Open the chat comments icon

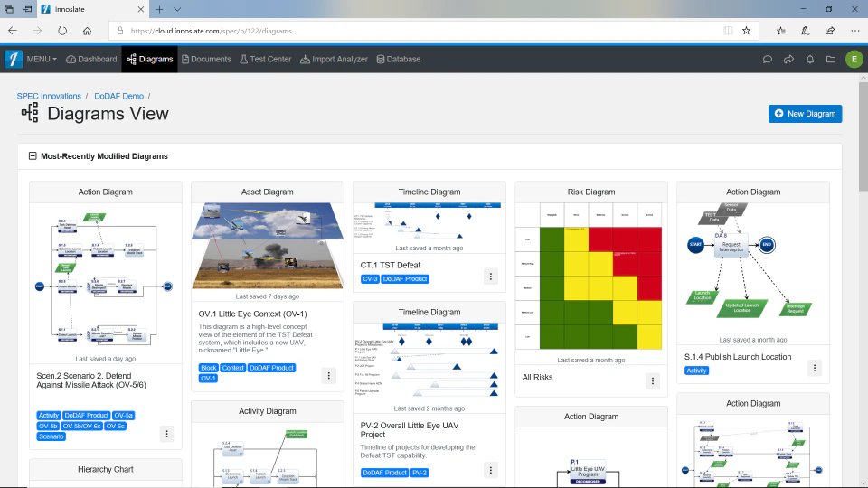tap(768, 60)
